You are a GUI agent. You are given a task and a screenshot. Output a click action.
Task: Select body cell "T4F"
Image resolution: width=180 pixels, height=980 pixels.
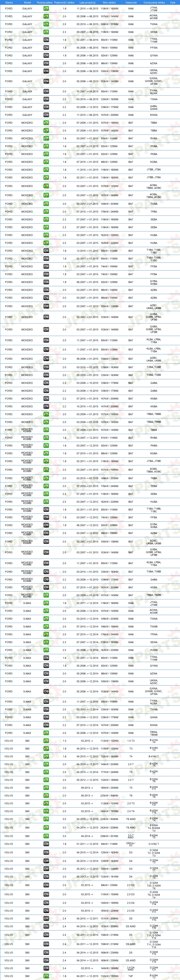(131, 976)
